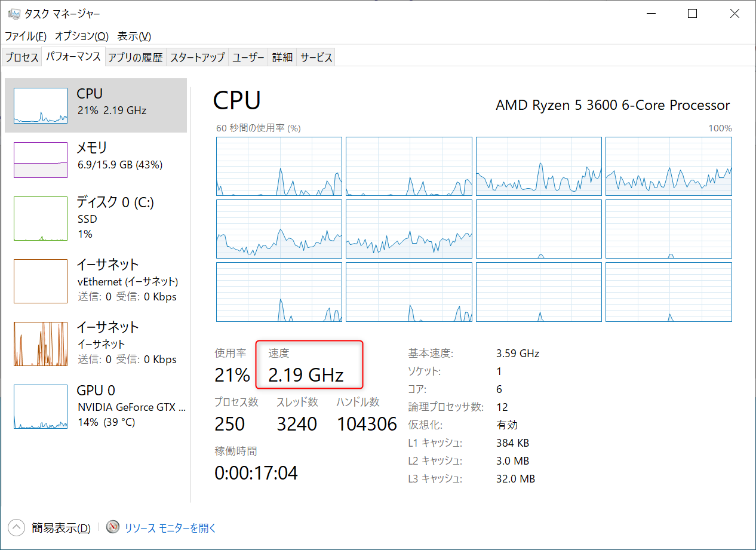The width and height of the screenshot is (756, 550).
Task: Select the vEthernet イーサネット graph item
Action: [96, 281]
